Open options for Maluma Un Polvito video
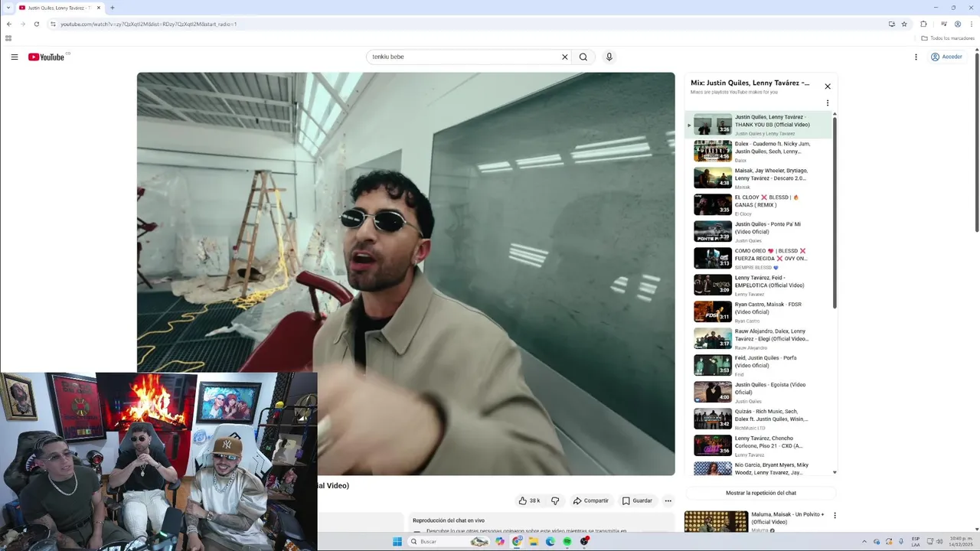Image resolution: width=980 pixels, height=551 pixels. [x=835, y=515]
